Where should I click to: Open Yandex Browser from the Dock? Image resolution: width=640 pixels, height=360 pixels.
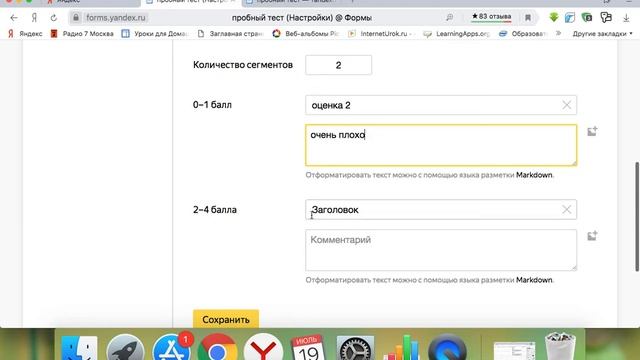(x=263, y=347)
